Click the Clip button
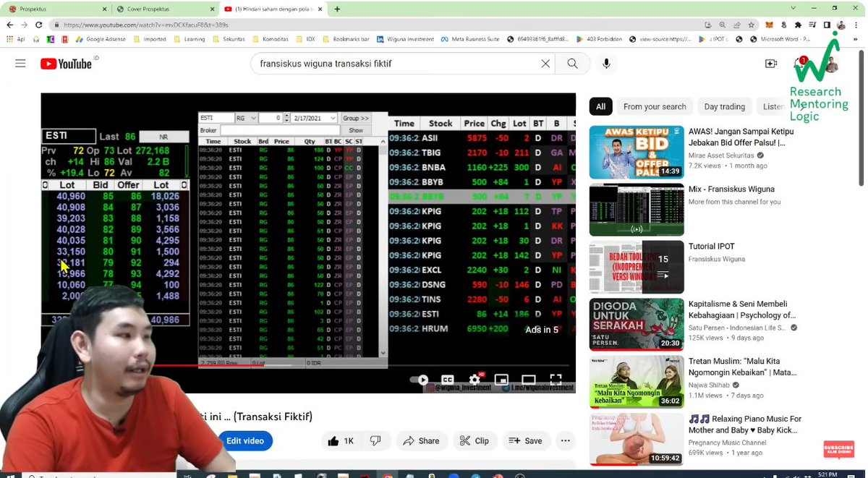868x478 pixels. coord(475,440)
